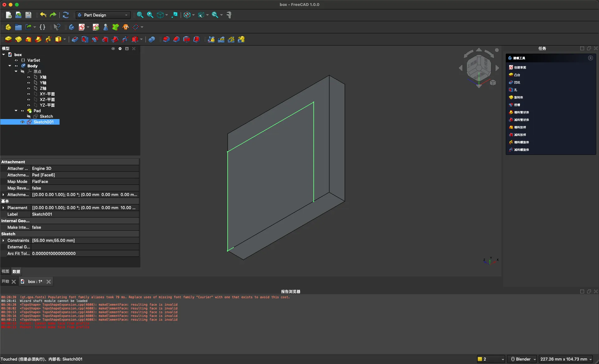Open the measure caliper tool
This screenshot has width=599, height=364.
(x=229, y=15)
